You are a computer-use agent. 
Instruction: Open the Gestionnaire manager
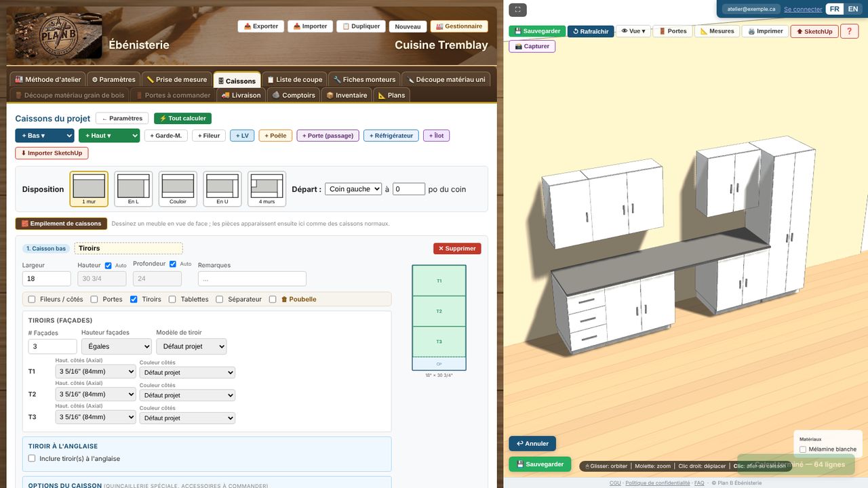tap(459, 26)
